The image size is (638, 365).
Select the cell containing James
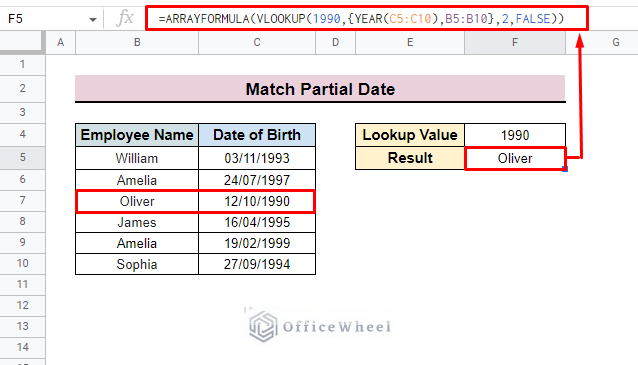click(137, 222)
